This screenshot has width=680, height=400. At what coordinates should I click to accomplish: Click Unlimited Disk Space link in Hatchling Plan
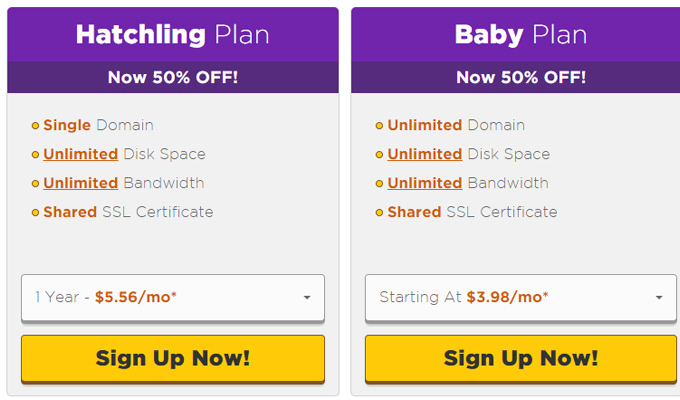click(x=81, y=154)
